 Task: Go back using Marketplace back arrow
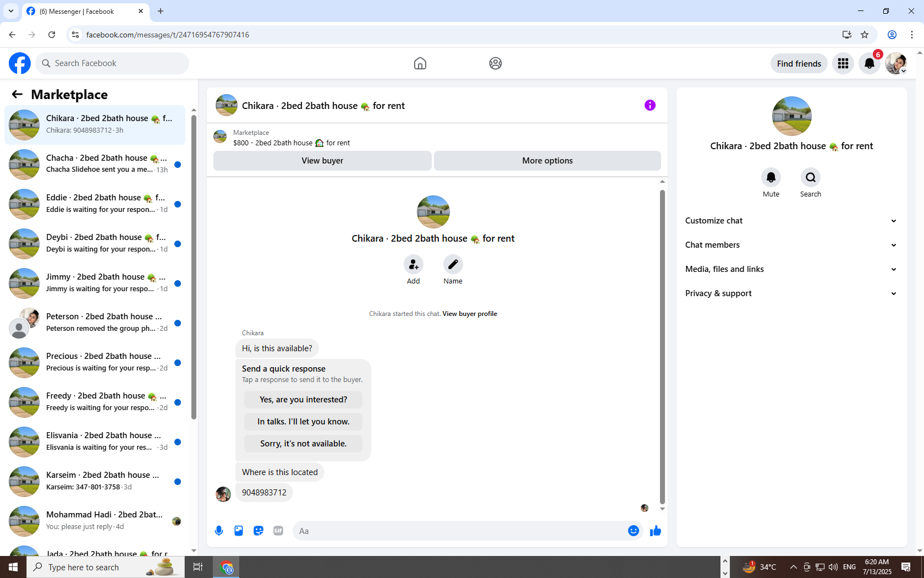tap(17, 94)
